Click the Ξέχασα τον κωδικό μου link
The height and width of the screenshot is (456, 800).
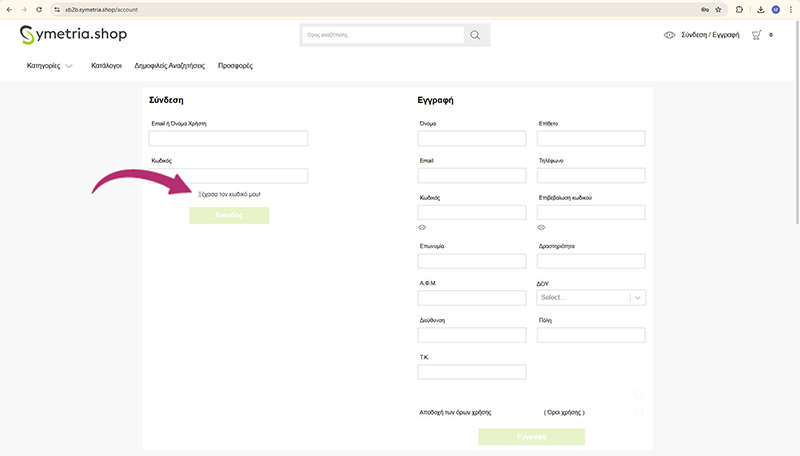pos(229,194)
